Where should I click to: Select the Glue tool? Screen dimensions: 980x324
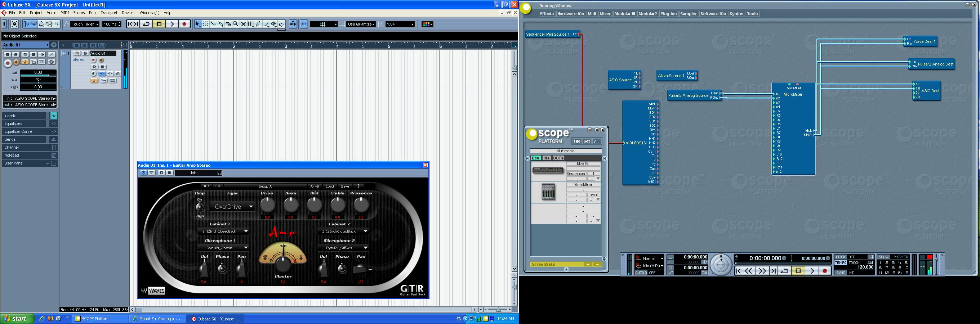click(x=220, y=24)
